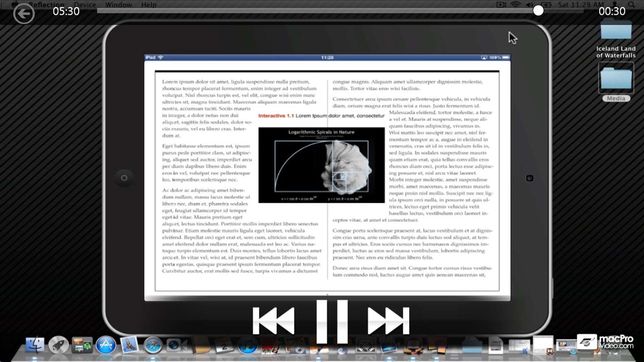644x362 pixels.
Task: Open the Reflection app menu
Action: pos(47,5)
